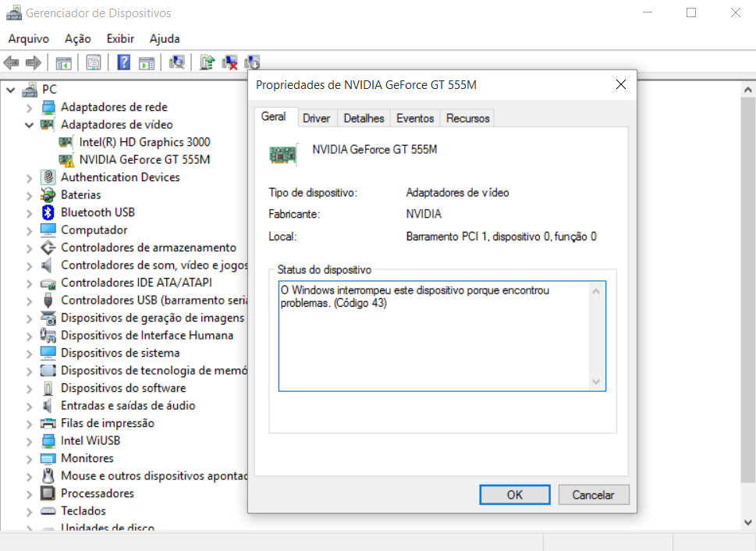Select the Processadores label
756x551 pixels.
(x=98, y=493)
